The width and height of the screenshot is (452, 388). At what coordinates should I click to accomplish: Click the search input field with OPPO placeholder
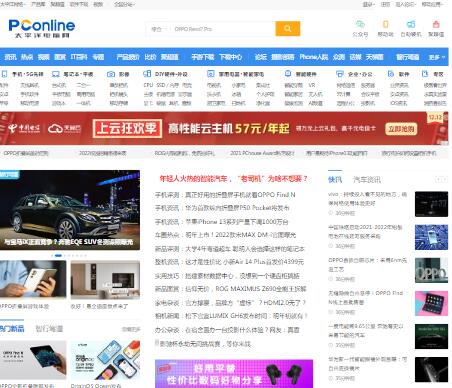pyautogui.click(x=223, y=29)
